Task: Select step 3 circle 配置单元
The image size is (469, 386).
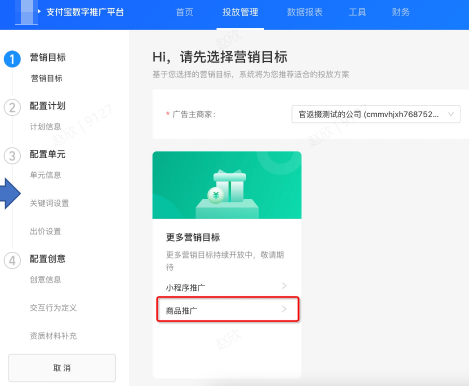Action: tap(12, 156)
